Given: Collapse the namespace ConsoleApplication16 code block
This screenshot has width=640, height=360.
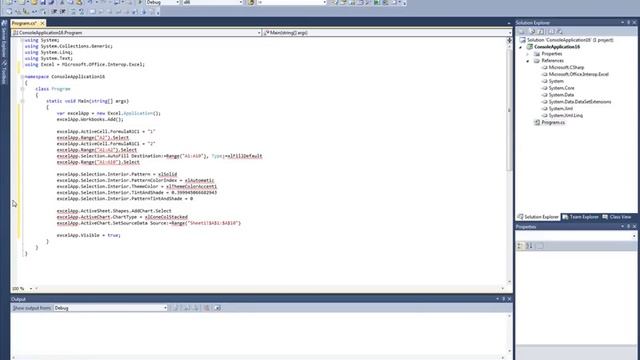Looking at the screenshot, I should coord(22,77).
